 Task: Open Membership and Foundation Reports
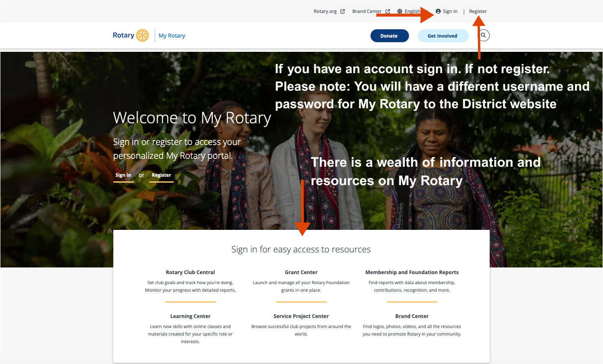412,272
